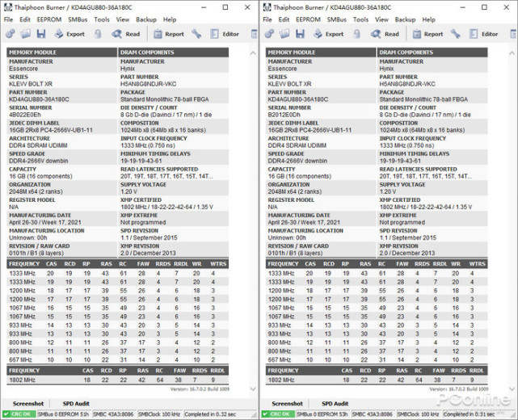Open the Backup menu in the right window
This screenshot has width=518, height=420.
coord(406,20)
